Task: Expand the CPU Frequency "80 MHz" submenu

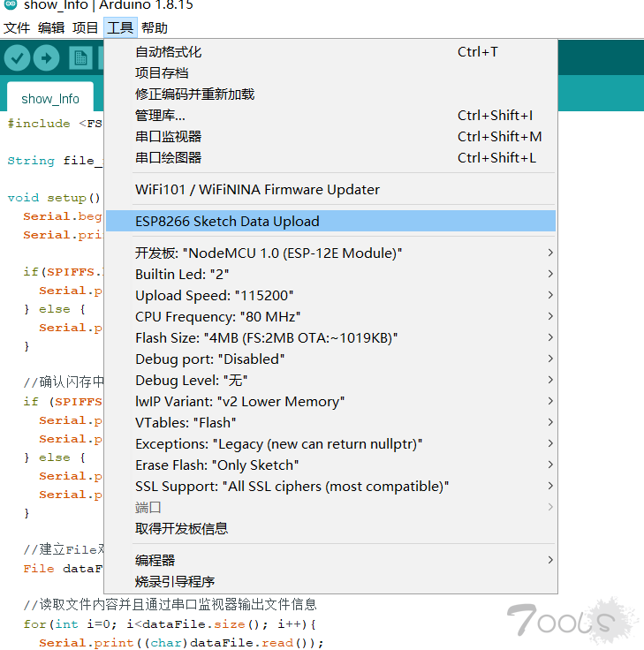Action: (x=330, y=316)
